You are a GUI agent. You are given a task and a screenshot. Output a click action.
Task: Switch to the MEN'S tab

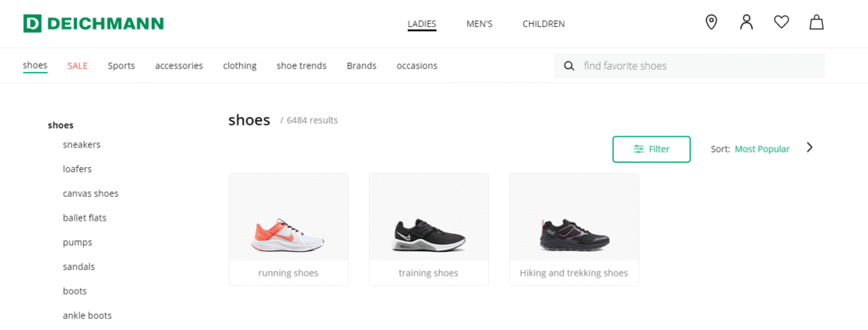480,24
